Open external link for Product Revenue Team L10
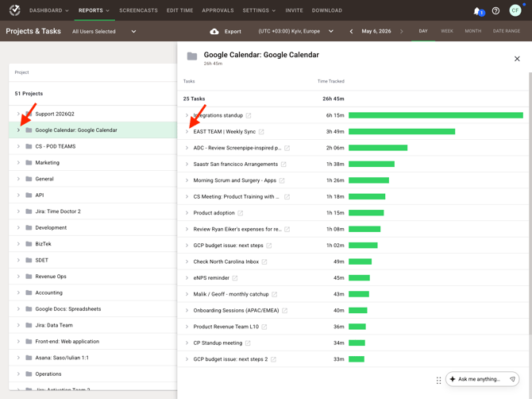 (x=264, y=327)
